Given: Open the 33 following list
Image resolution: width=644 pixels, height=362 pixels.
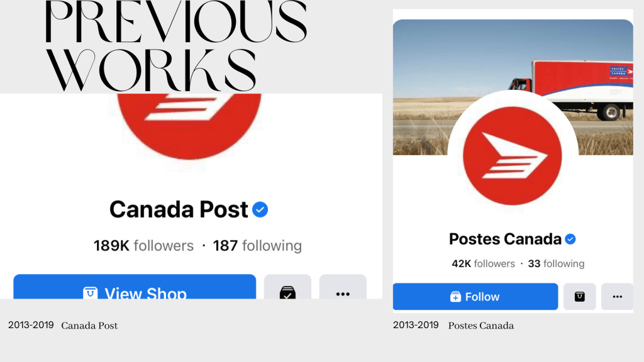Looking at the screenshot, I should tap(556, 263).
